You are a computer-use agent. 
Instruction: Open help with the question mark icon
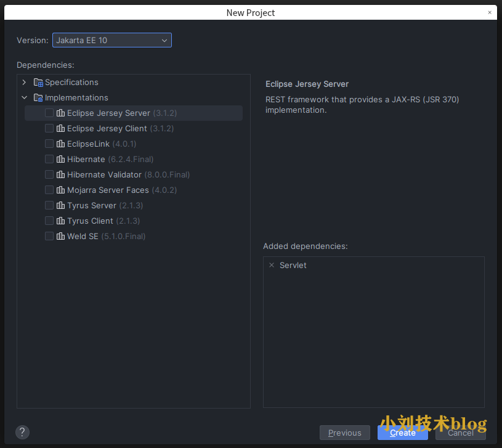[22, 432]
